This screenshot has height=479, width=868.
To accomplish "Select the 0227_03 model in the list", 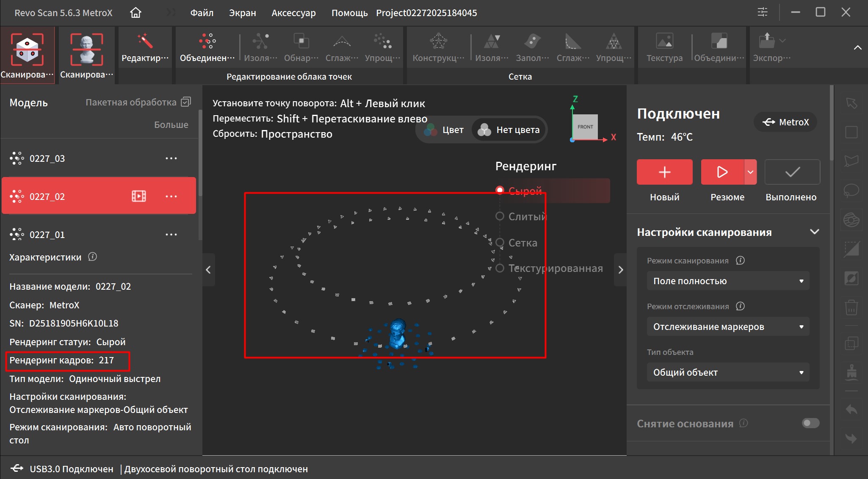I will [47, 158].
